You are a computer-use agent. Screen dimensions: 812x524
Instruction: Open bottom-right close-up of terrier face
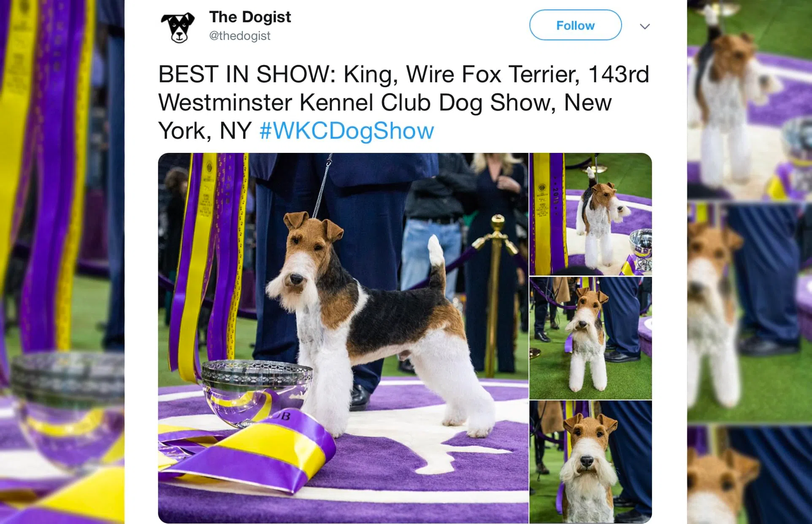pyautogui.click(x=591, y=462)
